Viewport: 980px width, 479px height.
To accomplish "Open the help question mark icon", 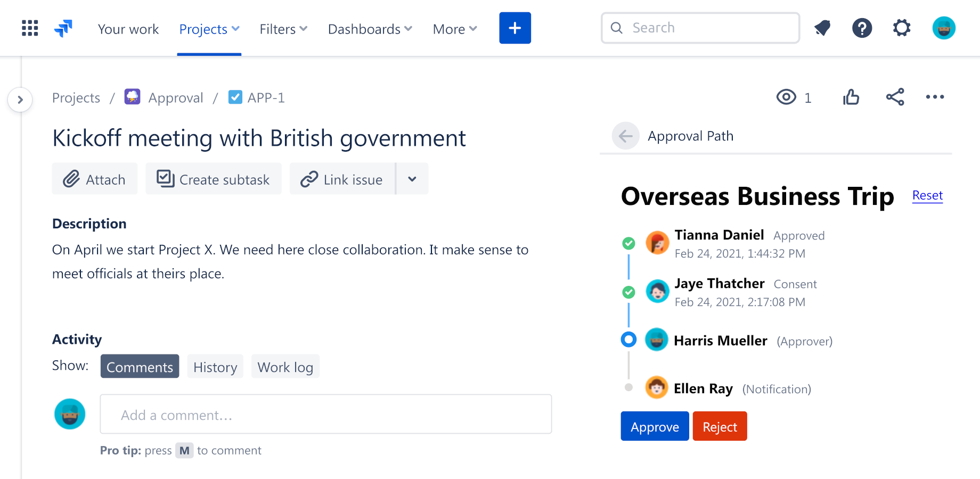I will tap(862, 28).
